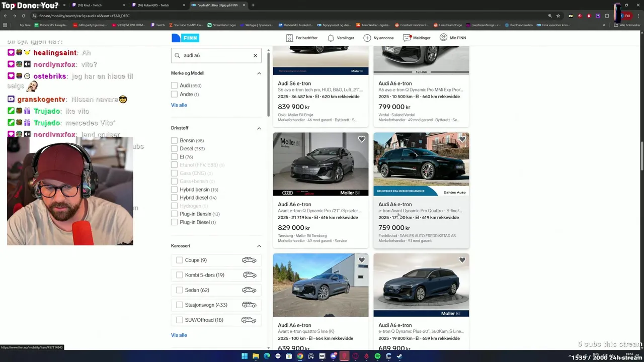Open grey Audi photo at Møller Bil Tønsberg

pyautogui.click(x=320, y=164)
